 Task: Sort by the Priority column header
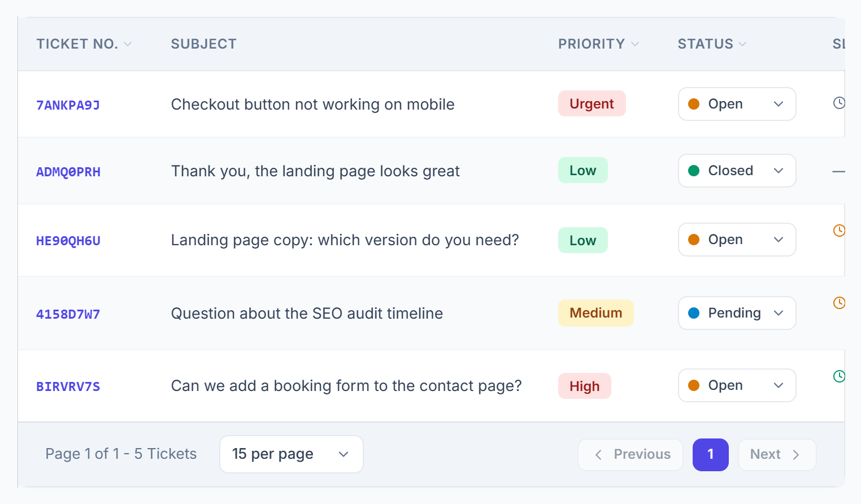coord(598,44)
